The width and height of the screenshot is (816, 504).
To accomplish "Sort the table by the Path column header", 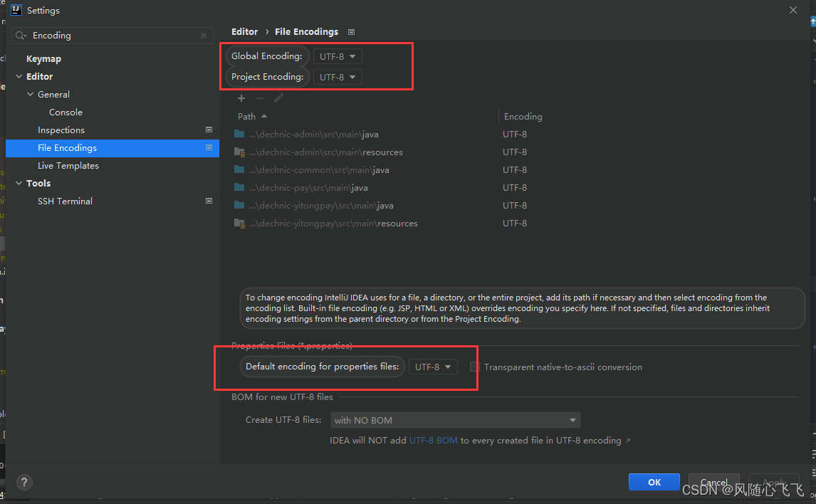I will click(x=246, y=115).
